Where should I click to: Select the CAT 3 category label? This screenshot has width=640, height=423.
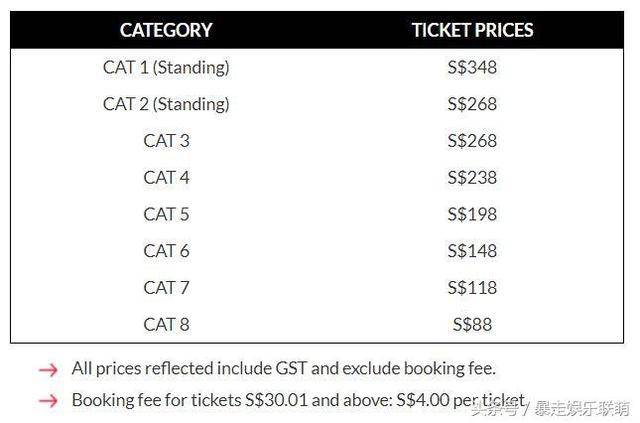pos(166,141)
